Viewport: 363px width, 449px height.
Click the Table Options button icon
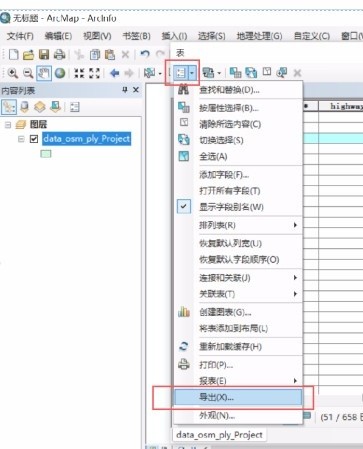coord(181,73)
